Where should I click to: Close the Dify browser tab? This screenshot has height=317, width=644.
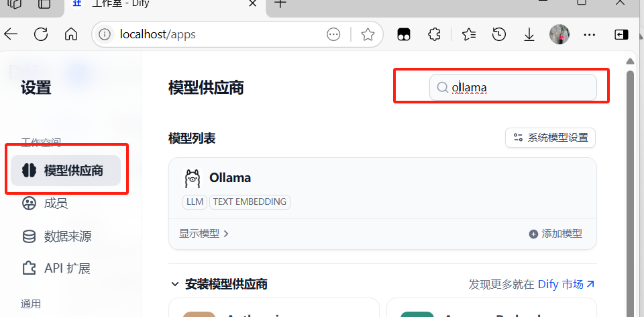click(x=253, y=3)
